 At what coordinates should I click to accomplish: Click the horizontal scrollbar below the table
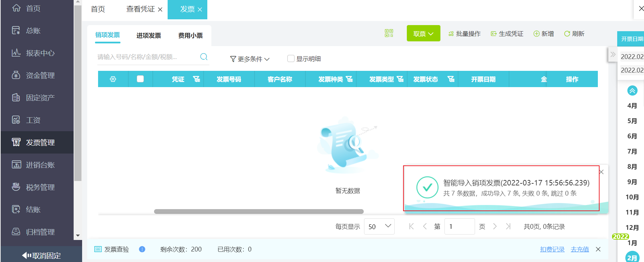click(x=259, y=211)
